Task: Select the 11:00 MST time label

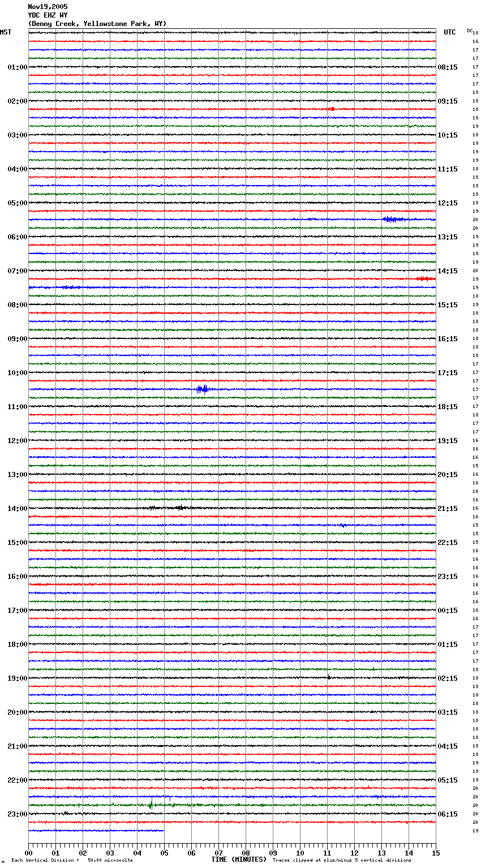Action: click(x=17, y=407)
